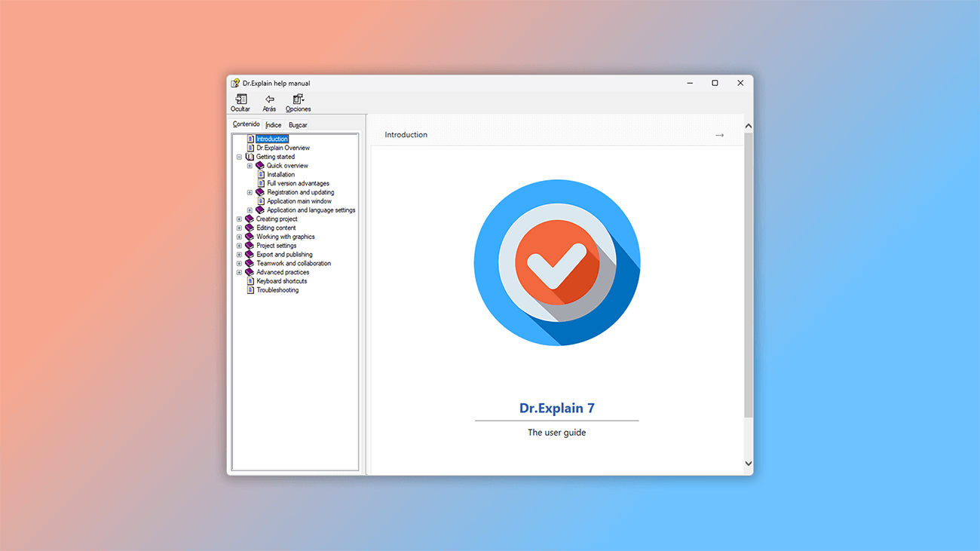980x551 pixels.
Task: Open the Installation topic label
Action: point(281,175)
